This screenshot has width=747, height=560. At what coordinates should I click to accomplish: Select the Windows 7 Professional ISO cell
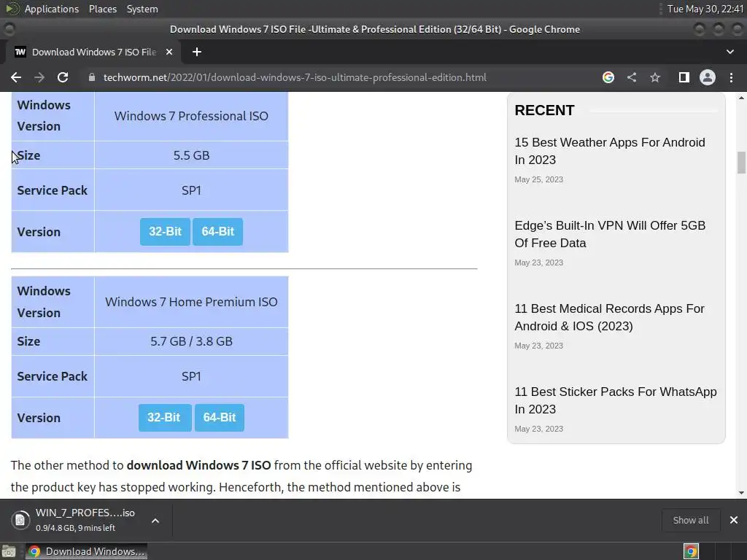click(x=191, y=116)
